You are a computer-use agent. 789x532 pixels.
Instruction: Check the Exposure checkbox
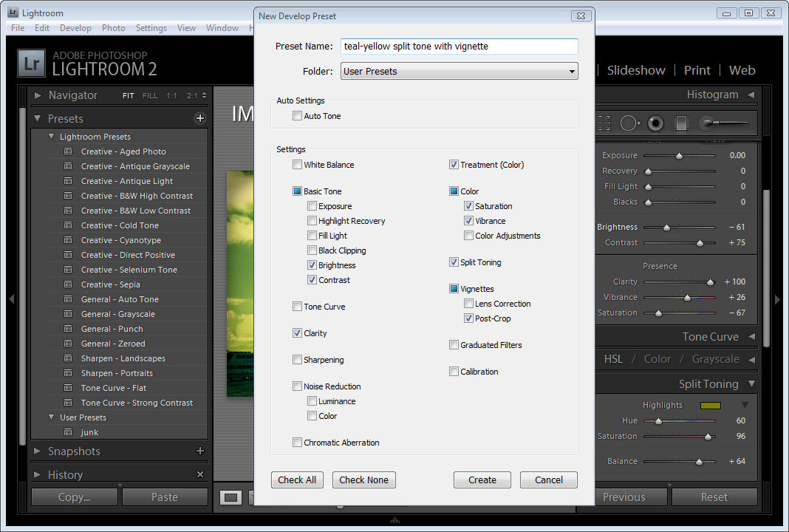(x=312, y=206)
